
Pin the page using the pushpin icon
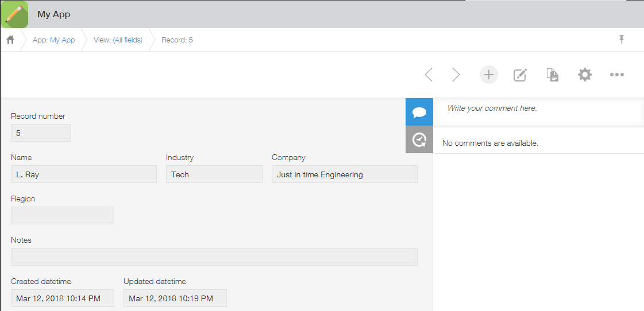[x=622, y=40]
